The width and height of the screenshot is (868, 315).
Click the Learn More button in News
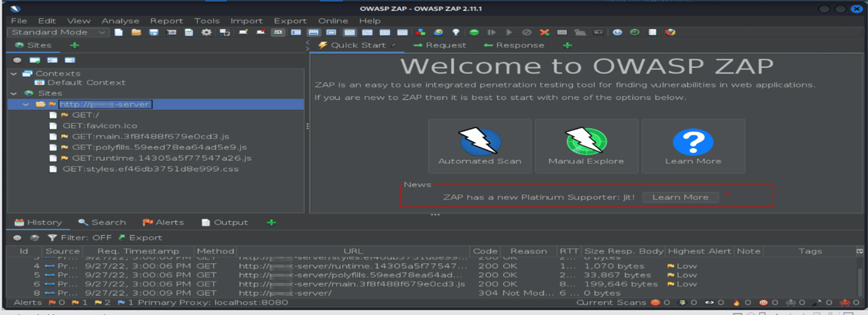680,197
